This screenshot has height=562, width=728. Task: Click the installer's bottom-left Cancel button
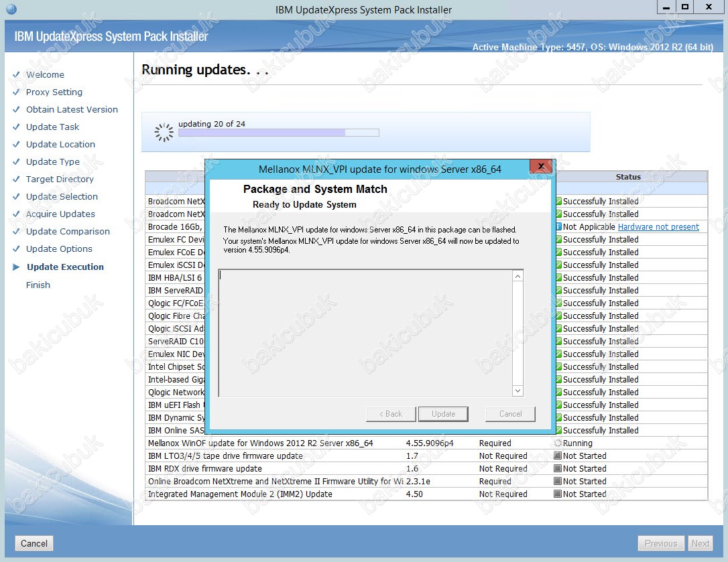pyautogui.click(x=34, y=543)
